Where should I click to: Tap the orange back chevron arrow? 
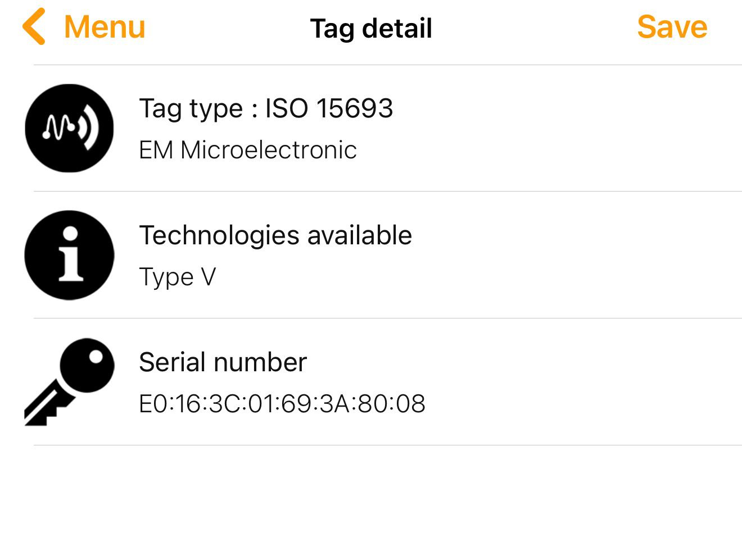click(34, 27)
